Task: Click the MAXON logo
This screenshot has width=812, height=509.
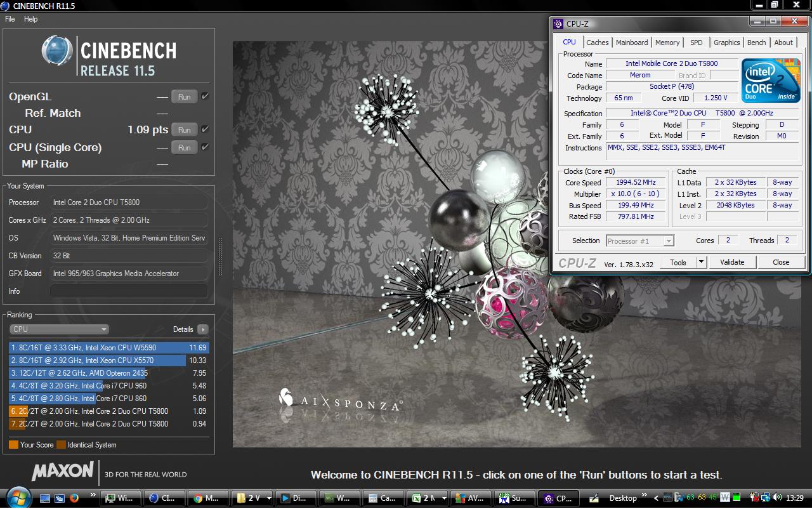Action: click(x=63, y=470)
